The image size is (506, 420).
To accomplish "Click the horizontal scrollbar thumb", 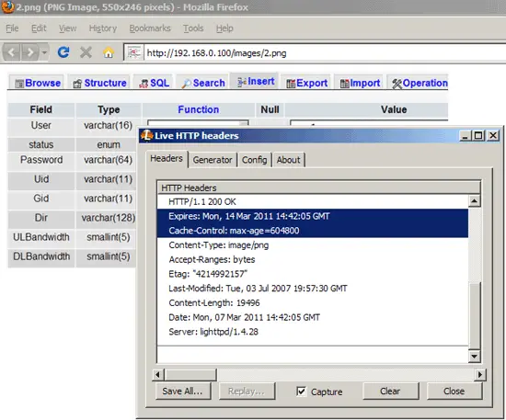I will pos(190,375).
